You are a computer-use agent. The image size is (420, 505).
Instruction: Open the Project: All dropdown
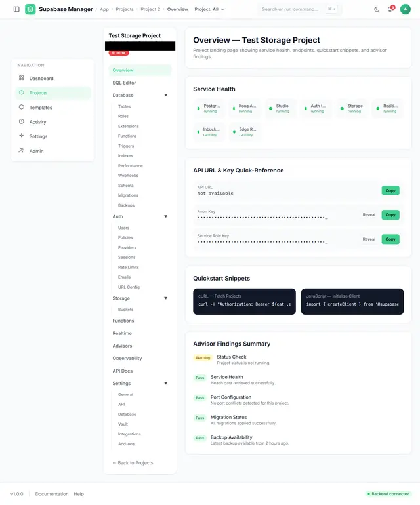tap(209, 9)
